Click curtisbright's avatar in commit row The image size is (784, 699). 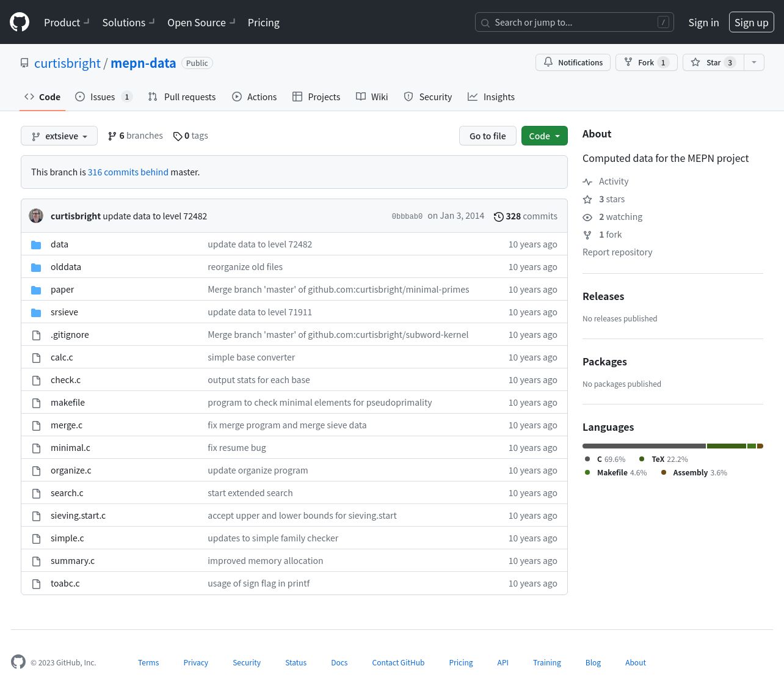point(36,216)
